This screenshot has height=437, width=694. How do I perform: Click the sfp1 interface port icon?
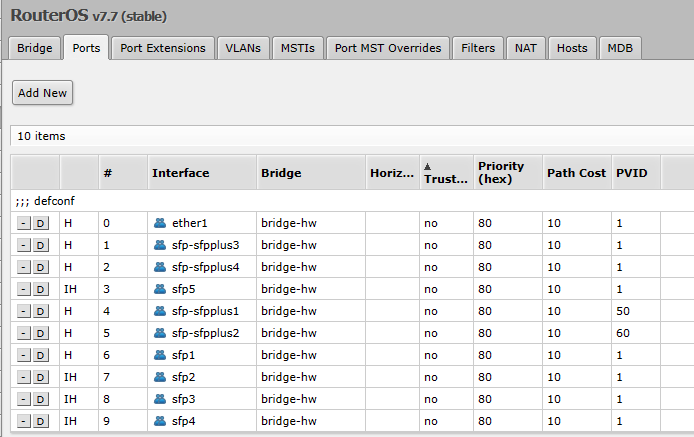[160, 355]
